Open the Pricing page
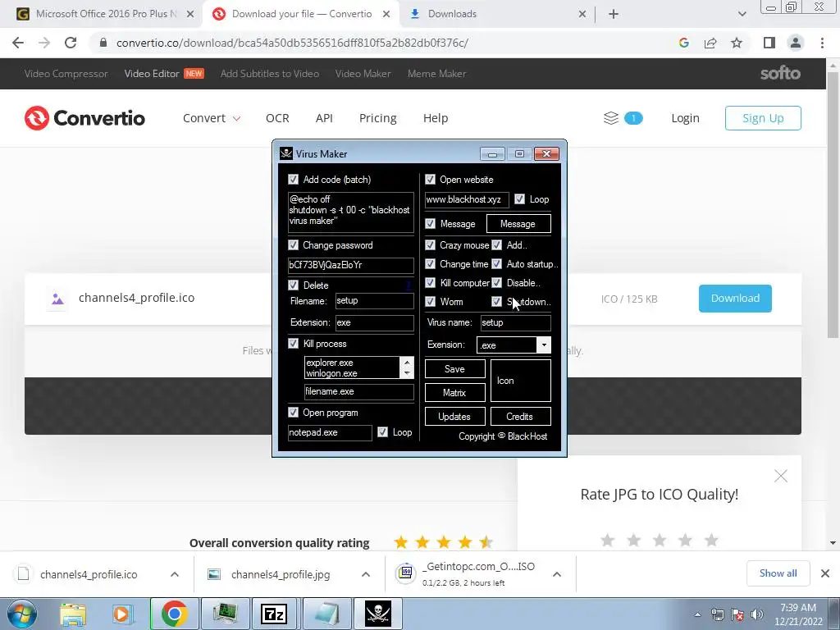This screenshot has height=630, width=840. click(377, 118)
